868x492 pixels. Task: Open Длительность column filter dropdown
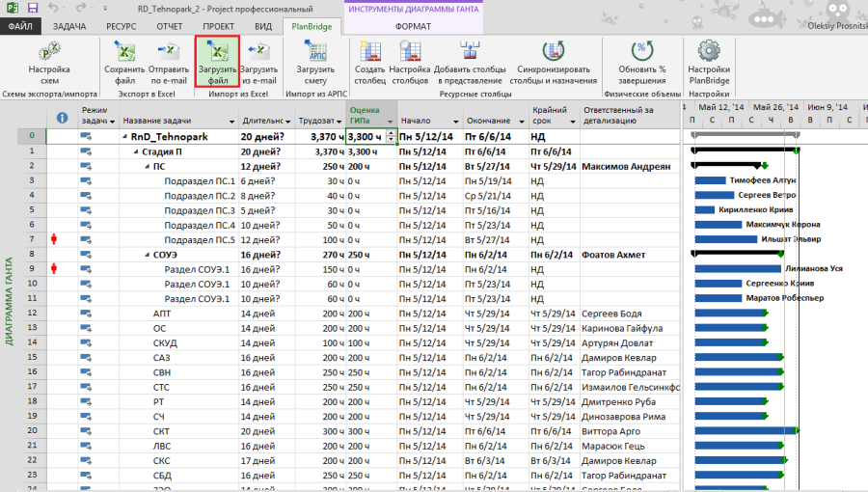tap(287, 122)
